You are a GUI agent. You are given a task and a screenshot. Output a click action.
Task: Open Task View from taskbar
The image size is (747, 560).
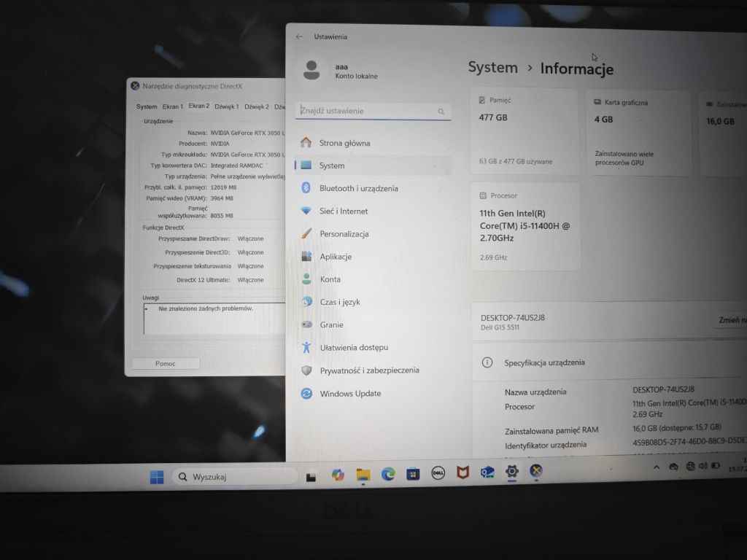[311, 476]
